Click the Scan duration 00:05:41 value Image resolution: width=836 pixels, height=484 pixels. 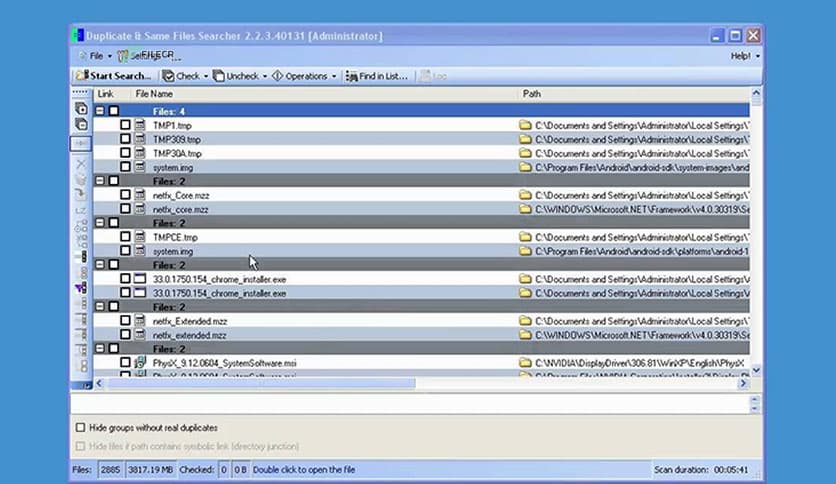click(730, 470)
